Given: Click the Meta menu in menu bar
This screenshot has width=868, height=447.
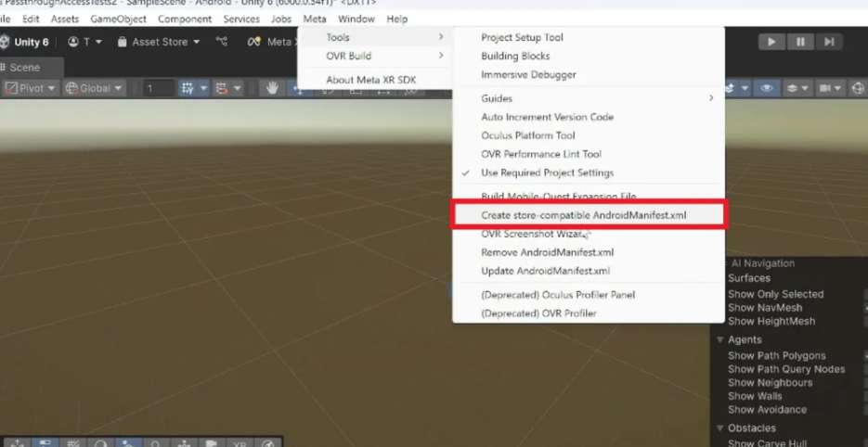Looking at the screenshot, I should tap(315, 19).
